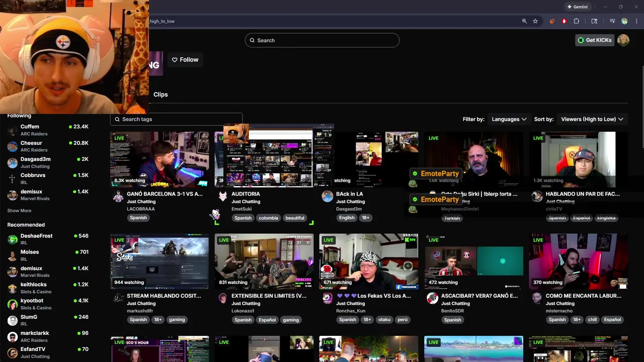Open Chrome's three-dot menu

tap(636, 21)
